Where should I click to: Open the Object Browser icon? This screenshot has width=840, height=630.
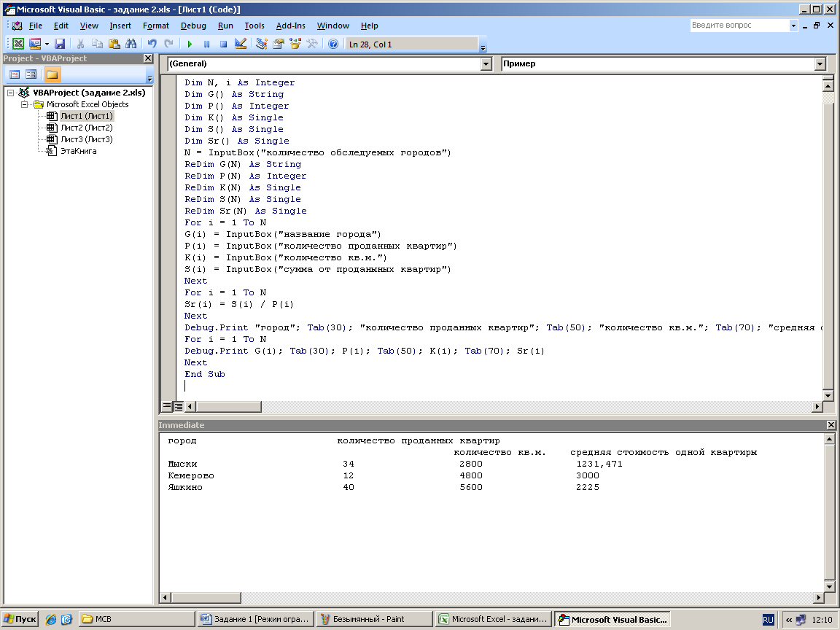point(295,44)
